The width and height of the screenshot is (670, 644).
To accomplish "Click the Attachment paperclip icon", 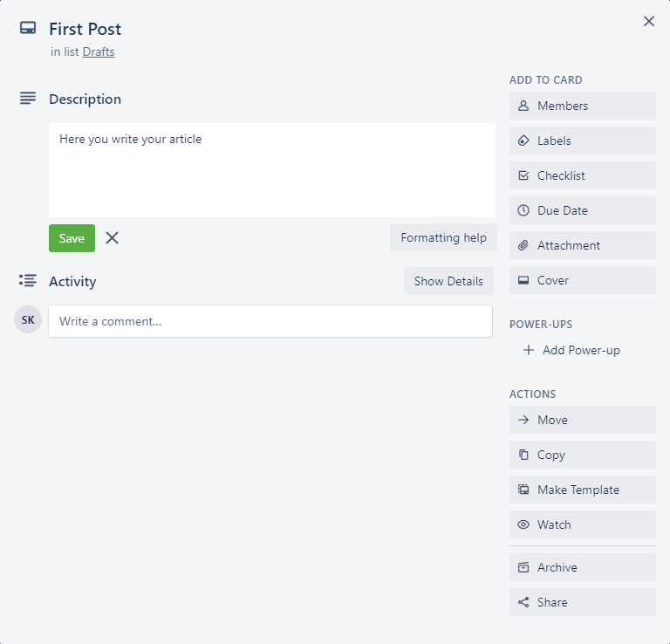I will (x=523, y=245).
